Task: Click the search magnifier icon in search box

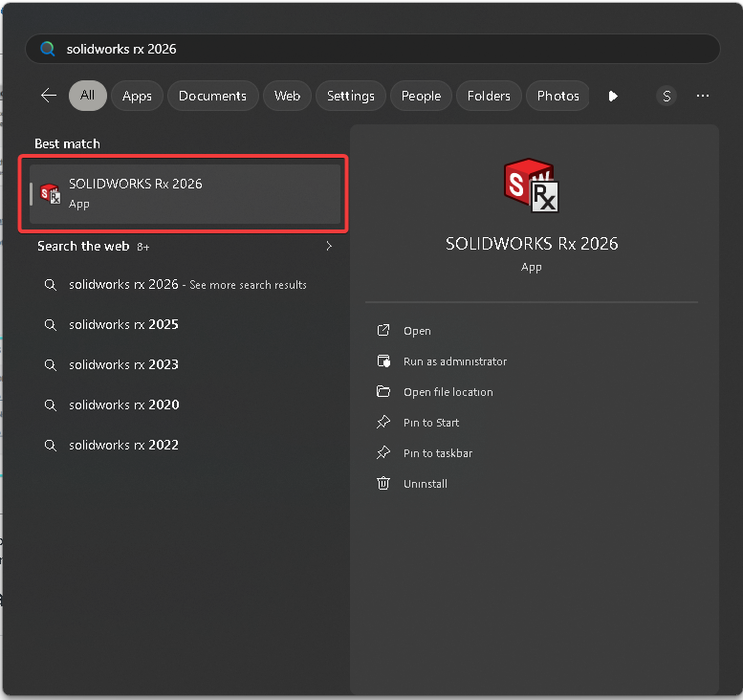Action: (48, 49)
